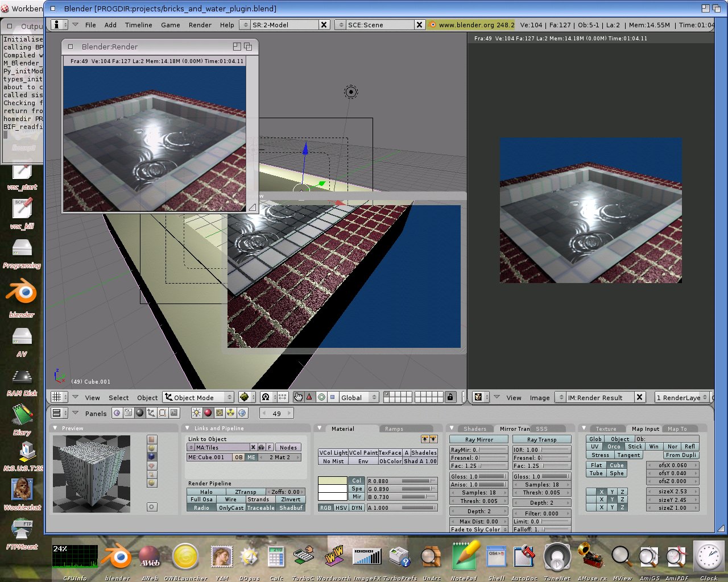This screenshot has width=728, height=582.
Task: Click the Object context buttons icon
Action: pos(151,413)
